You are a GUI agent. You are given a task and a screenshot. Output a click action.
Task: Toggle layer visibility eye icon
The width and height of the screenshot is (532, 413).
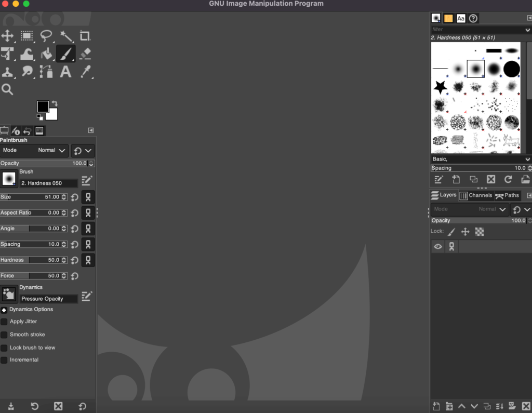437,246
